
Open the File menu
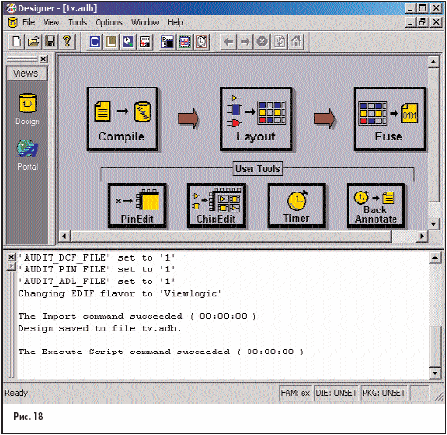pyautogui.click(x=28, y=22)
